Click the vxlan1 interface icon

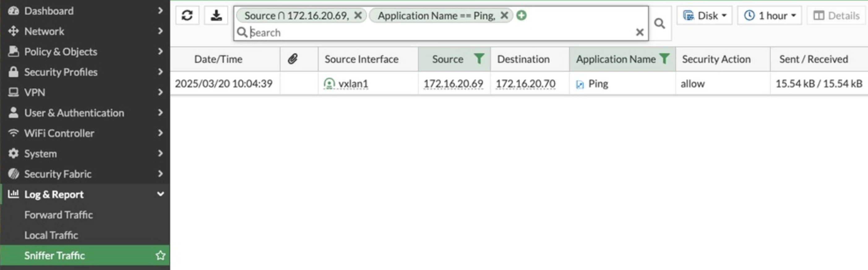pos(329,83)
